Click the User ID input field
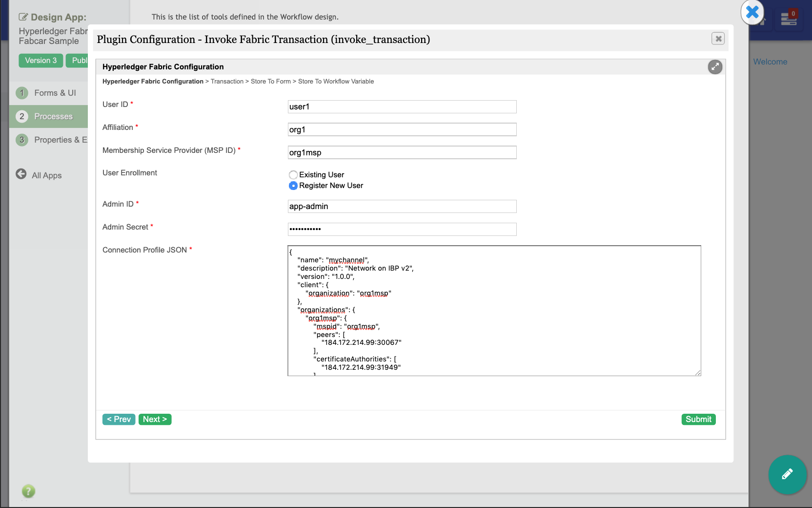 [402, 107]
